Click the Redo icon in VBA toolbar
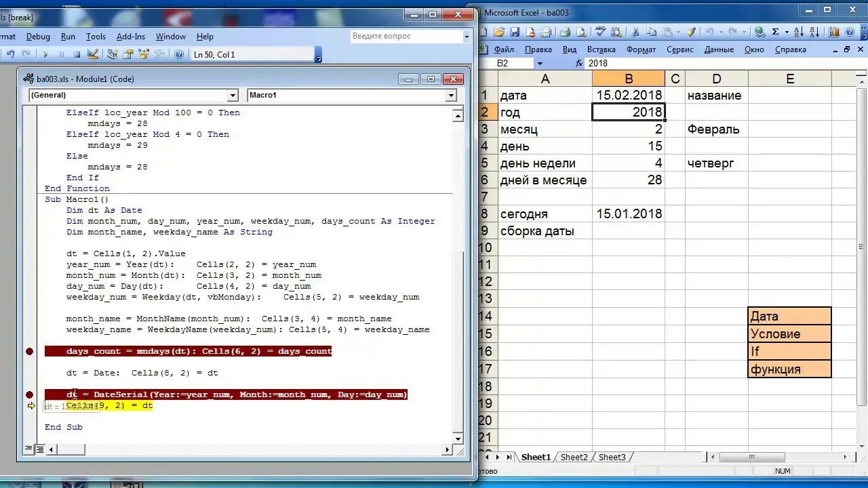This screenshot has width=868, height=488. coord(26,54)
